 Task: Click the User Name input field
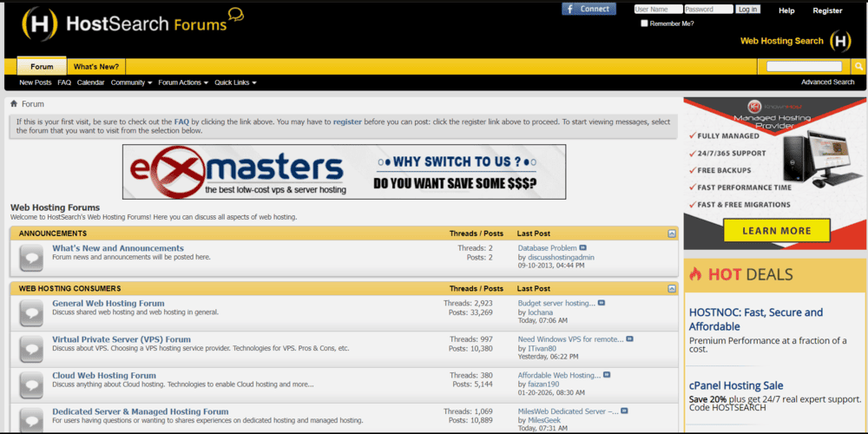coord(658,10)
